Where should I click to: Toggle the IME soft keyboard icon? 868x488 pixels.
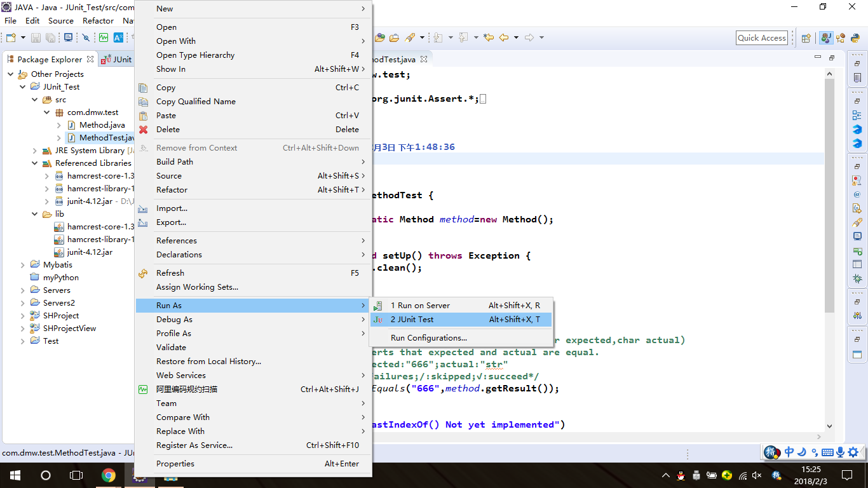tap(827, 452)
